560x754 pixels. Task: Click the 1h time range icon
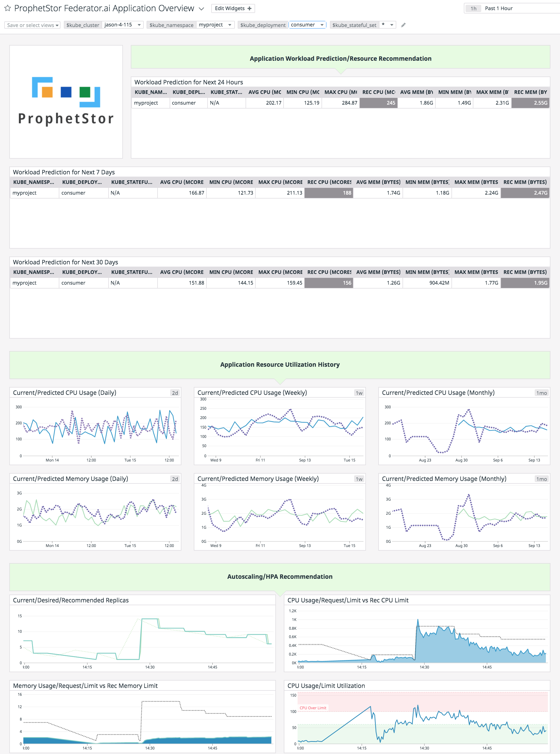coord(471,8)
